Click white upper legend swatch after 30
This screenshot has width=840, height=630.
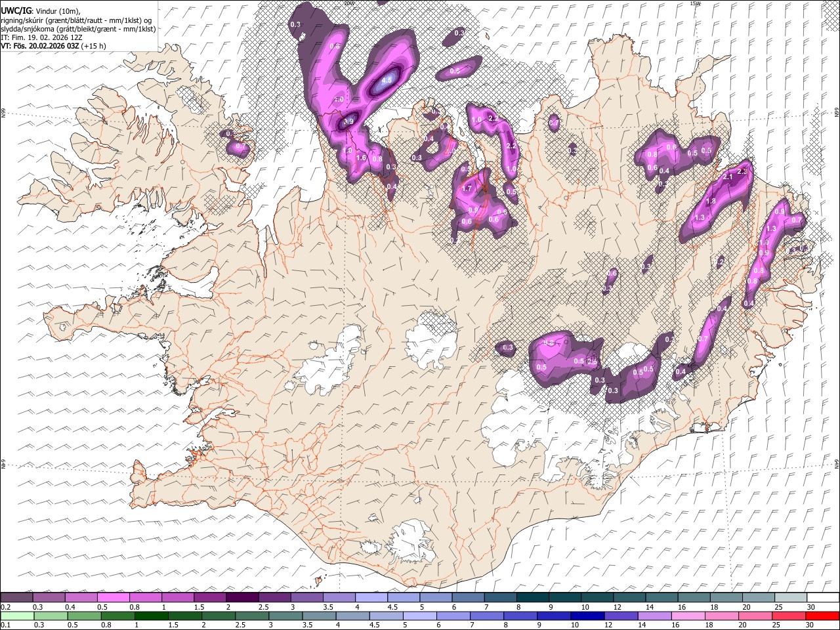822,597
